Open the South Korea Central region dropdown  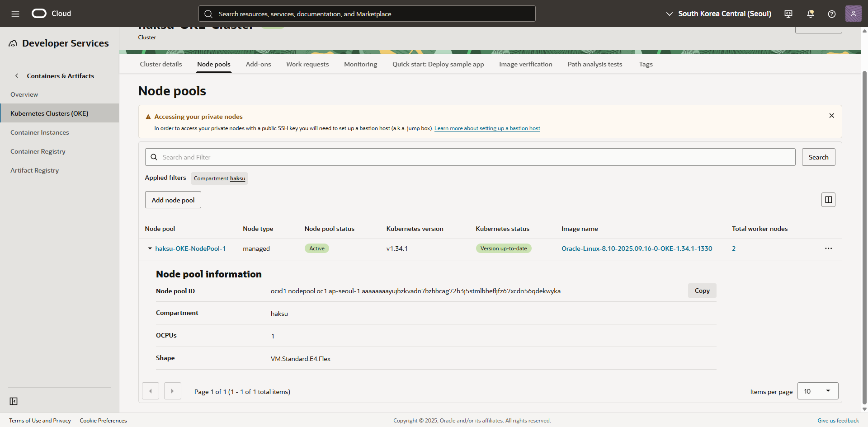click(719, 14)
